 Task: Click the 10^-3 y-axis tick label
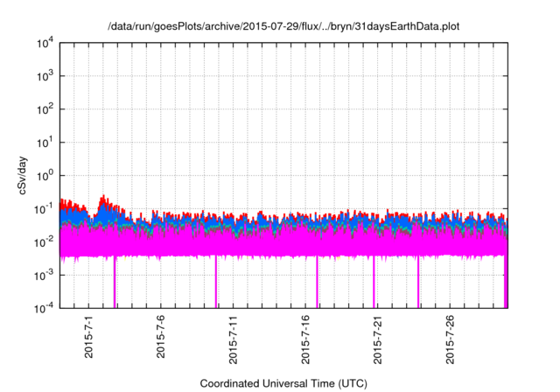tap(44, 276)
